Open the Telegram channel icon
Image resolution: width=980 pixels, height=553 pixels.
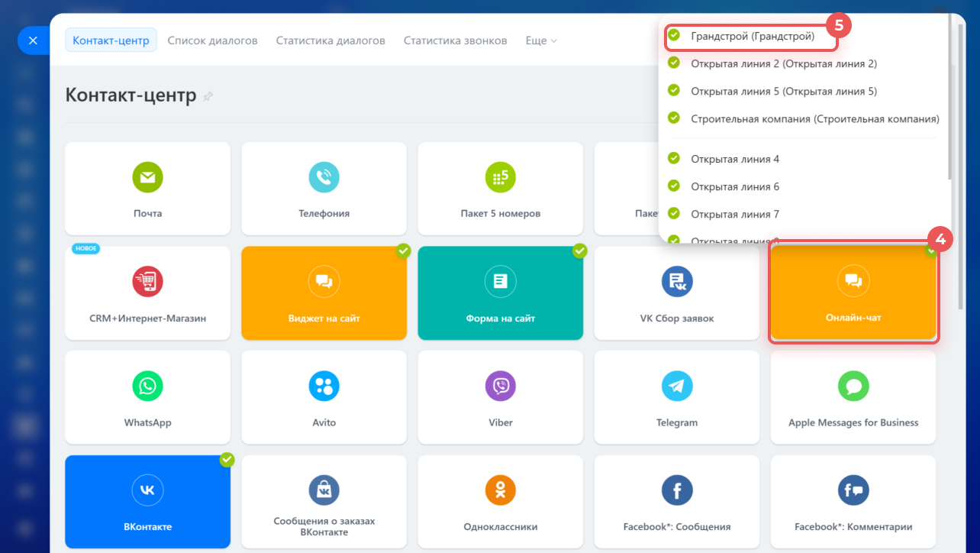(677, 386)
